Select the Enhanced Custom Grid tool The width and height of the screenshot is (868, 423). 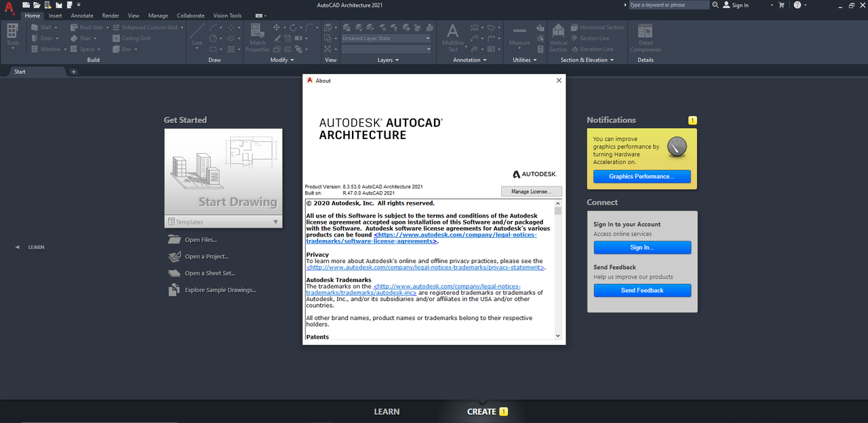tap(144, 27)
